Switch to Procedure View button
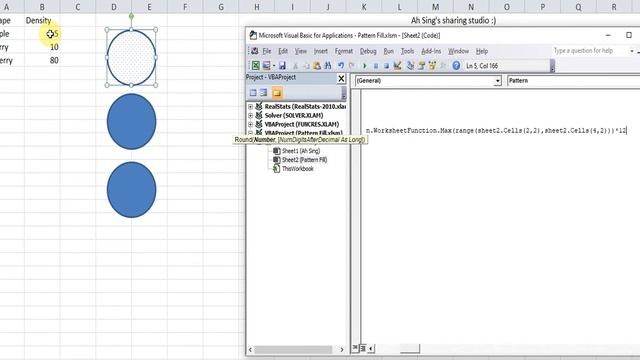Viewport: 640px width, 360px height. 355,348
